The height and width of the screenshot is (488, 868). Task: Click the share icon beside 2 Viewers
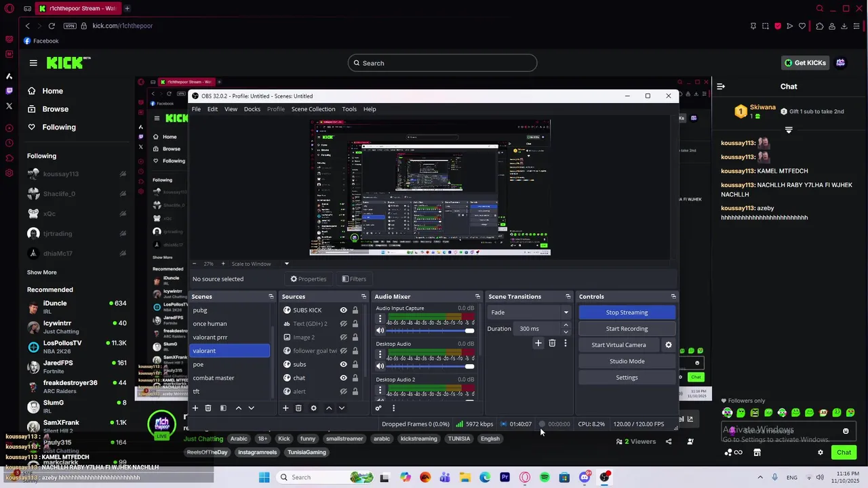[669, 441]
